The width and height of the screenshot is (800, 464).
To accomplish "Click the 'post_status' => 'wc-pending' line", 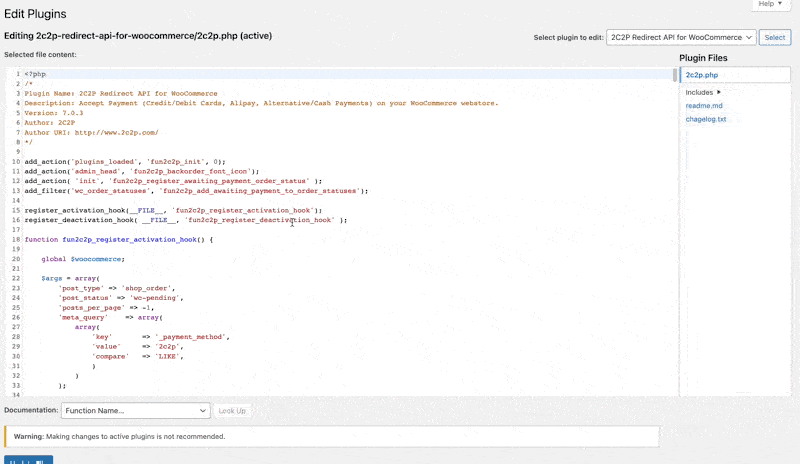I will pos(121,298).
